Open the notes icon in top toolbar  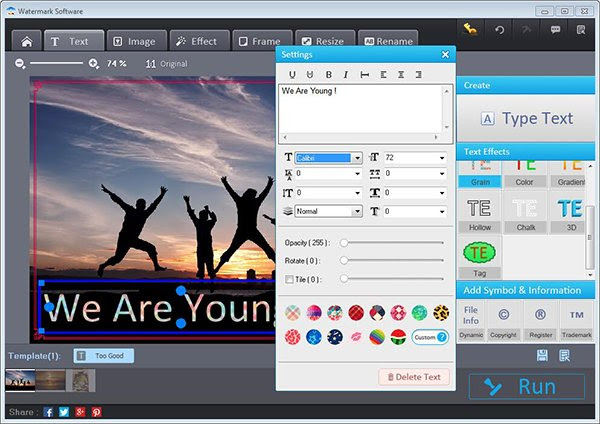581,30
